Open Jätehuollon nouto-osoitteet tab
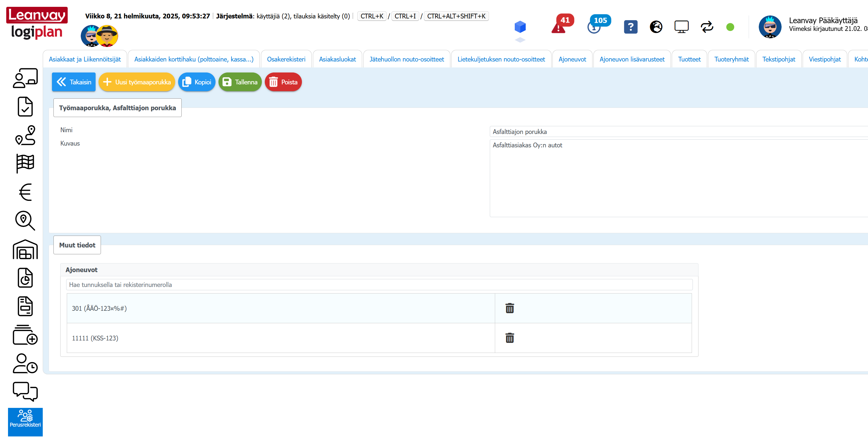This screenshot has height=437, width=868. [x=406, y=59]
